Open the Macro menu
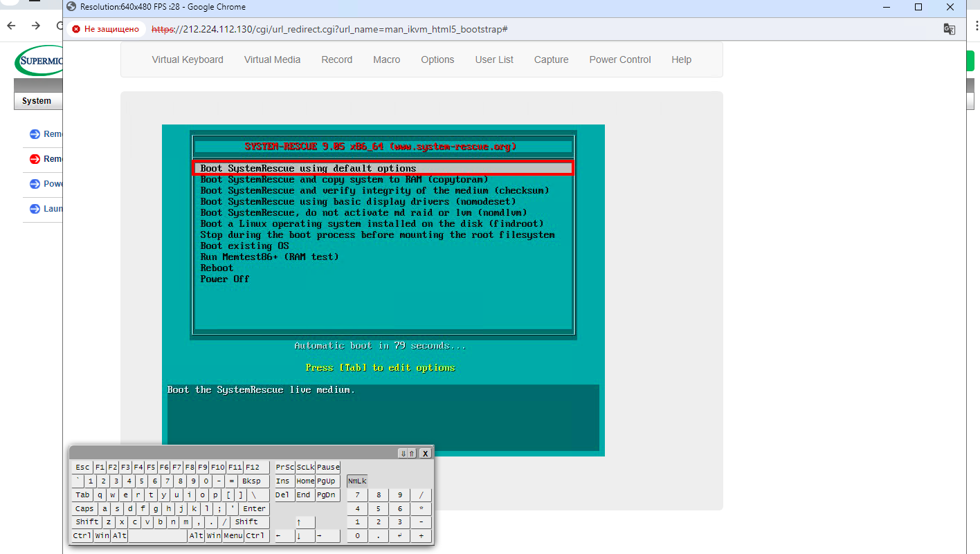The width and height of the screenshot is (980, 554). click(386, 59)
